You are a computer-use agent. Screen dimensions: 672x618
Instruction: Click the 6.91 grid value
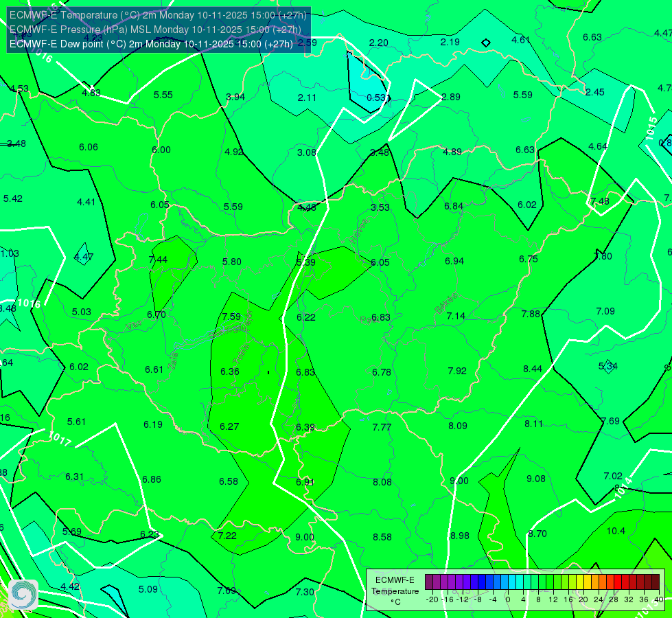(x=305, y=483)
